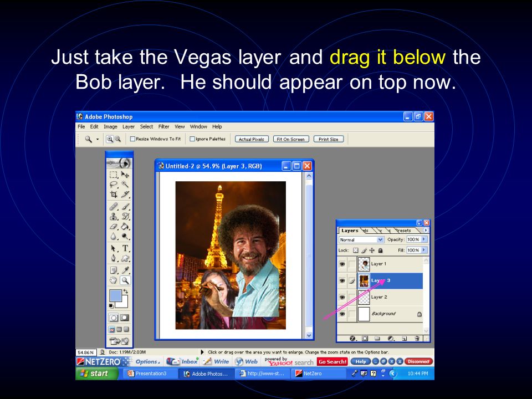Select the Rectangular Marquee tool
Viewport: 532px width, 399px height.
[114, 175]
